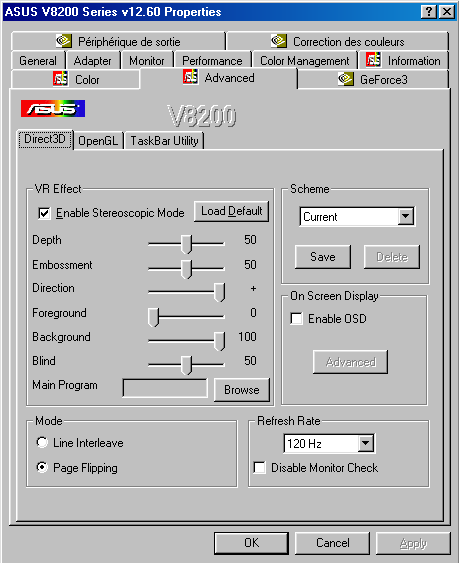
Task: Select the Line Interleave radio option
Action: [x=42, y=442]
